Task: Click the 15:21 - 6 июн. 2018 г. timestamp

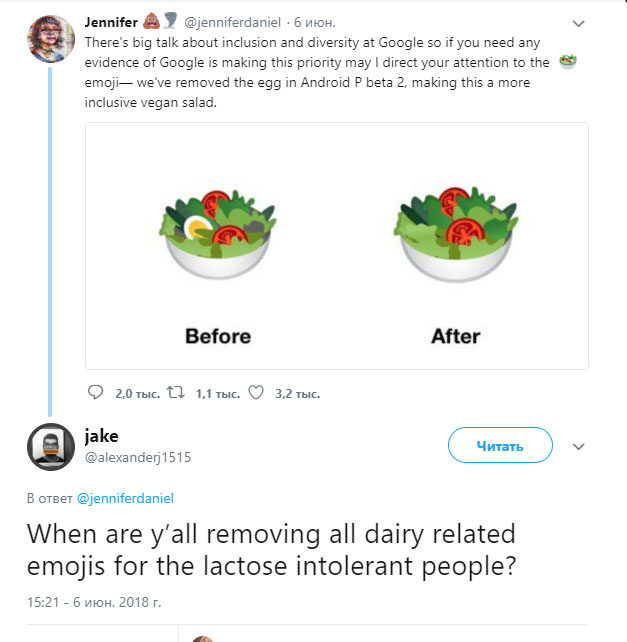Action: coord(94,603)
